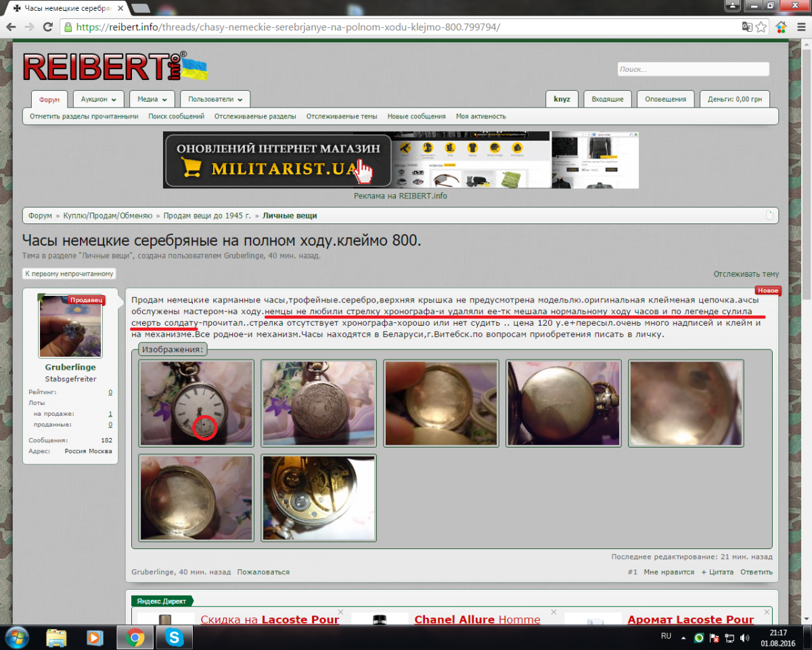Viewport: 812px width, 650px height.
Task: Click Пожаловаться report link
Action: click(x=263, y=572)
